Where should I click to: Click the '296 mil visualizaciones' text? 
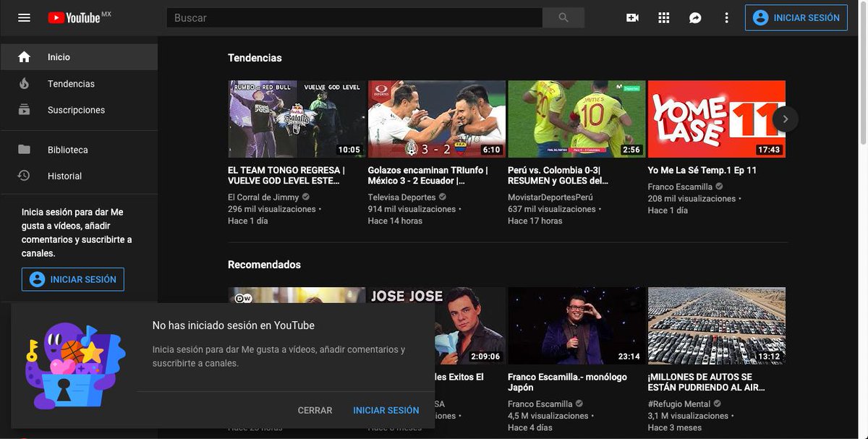(272, 209)
